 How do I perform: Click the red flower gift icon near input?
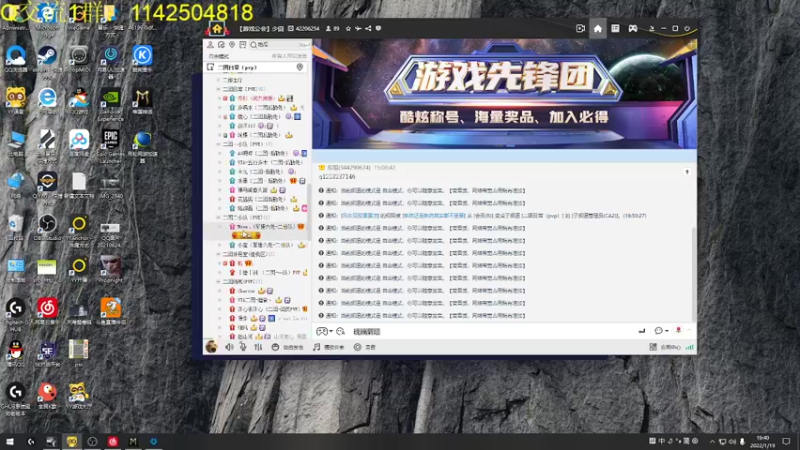(x=678, y=331)
